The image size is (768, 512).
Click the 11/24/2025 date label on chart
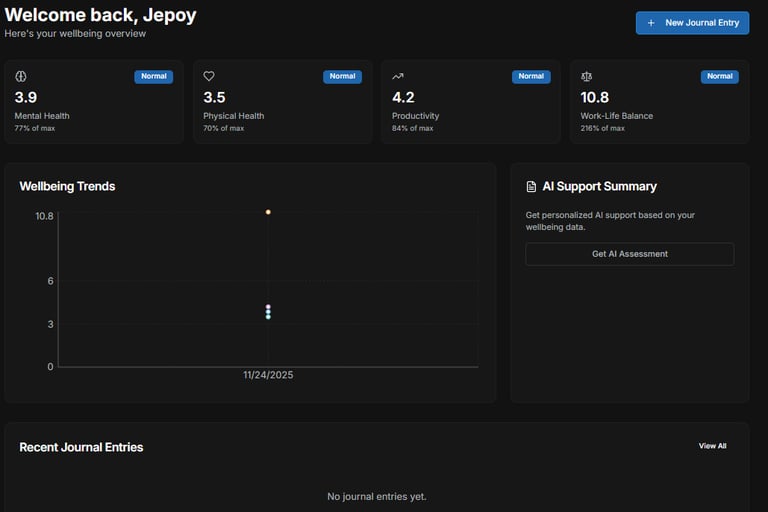(268, 375)
